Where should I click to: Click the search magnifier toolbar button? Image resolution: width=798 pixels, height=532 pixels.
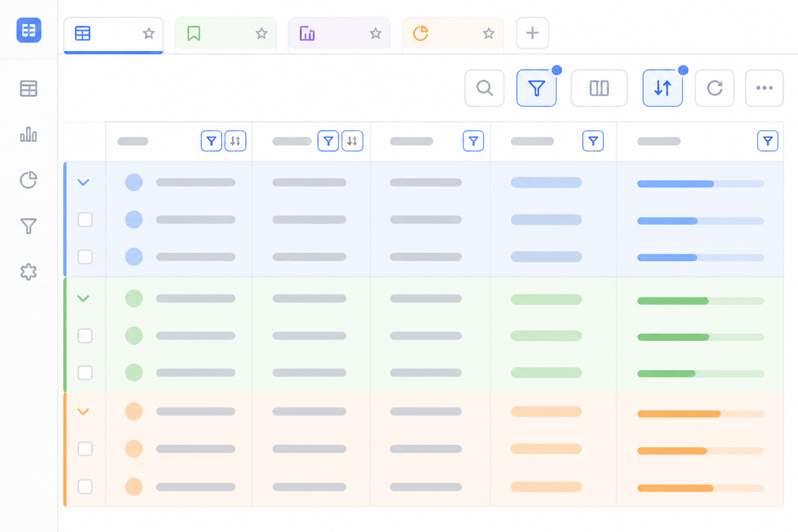click(x=484, y=88)
